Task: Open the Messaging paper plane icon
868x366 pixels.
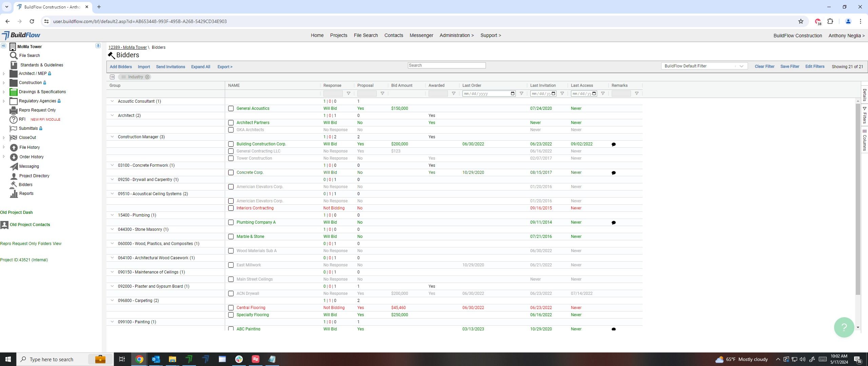Action: [x=14, y=166]
